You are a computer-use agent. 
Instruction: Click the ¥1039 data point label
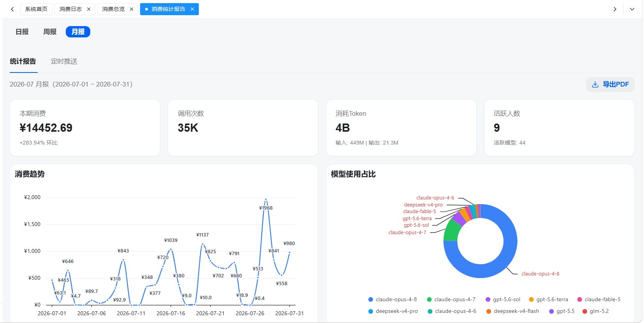[x=171, y=240]
